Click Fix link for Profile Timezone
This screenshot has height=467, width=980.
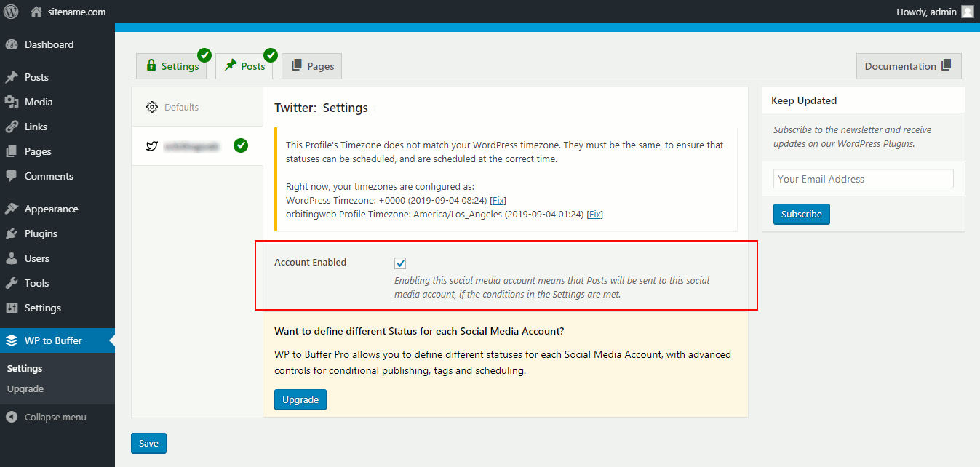click(x=594, y=214)
